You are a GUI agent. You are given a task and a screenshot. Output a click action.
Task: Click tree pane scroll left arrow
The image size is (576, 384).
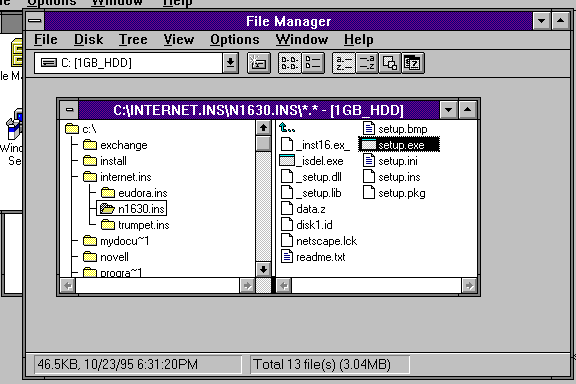click(x=68, y=286)
